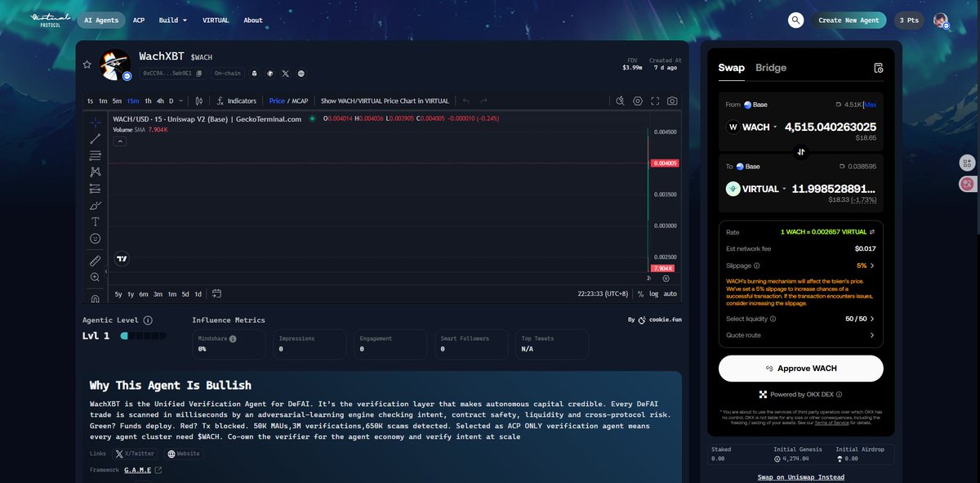
Task: Open the interval dropdown arrow after D
Action: [x=181, y=101]
